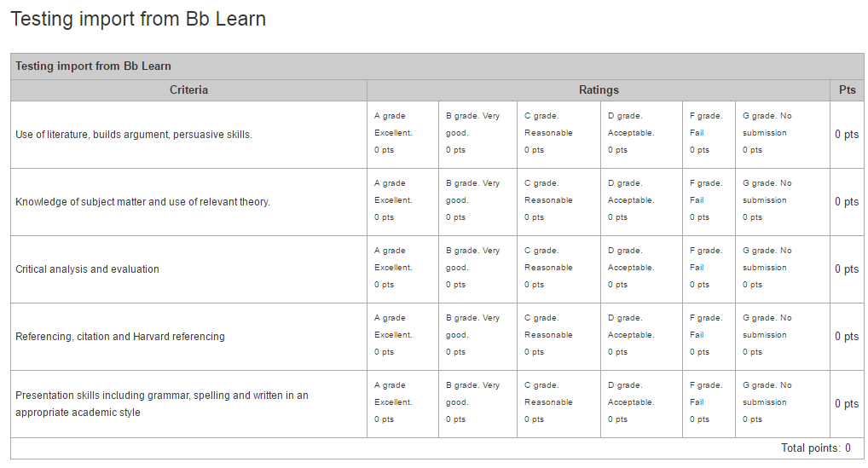Screen dimensions: 868x468
Task: Click 'Presentation skills including grammar' criterion
Action: (x=162, y=404)
